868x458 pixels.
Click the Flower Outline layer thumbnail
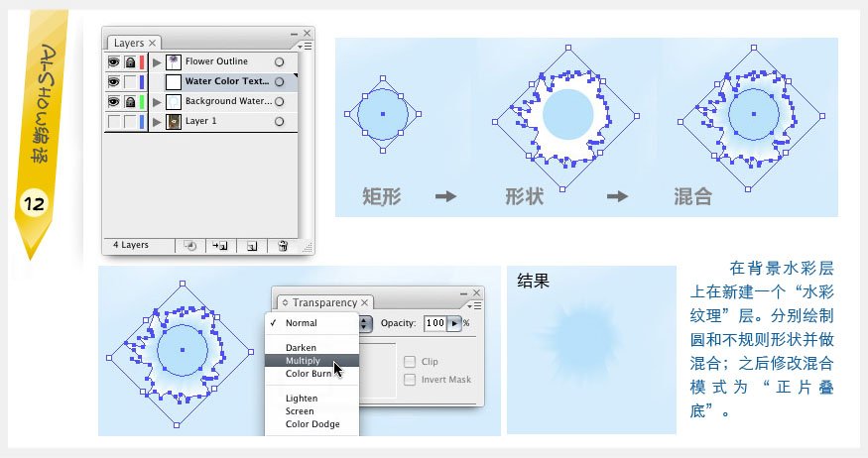coord(174,61)
